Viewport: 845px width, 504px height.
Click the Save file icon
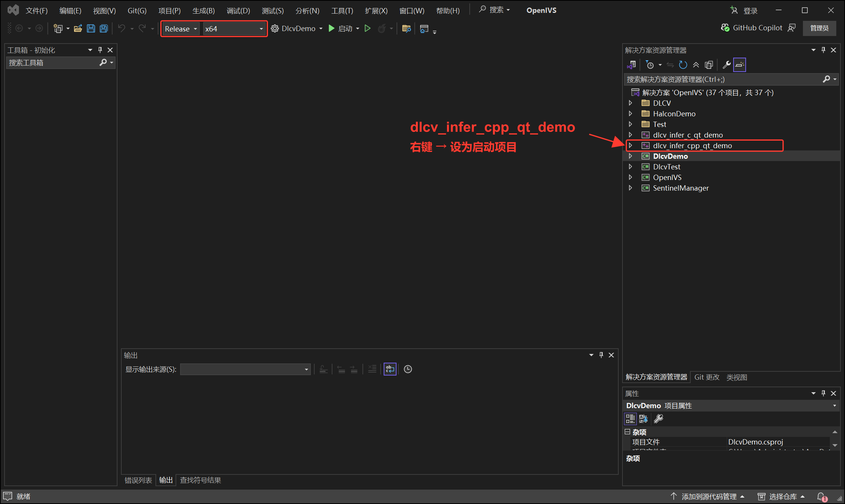tap(91, 28)
